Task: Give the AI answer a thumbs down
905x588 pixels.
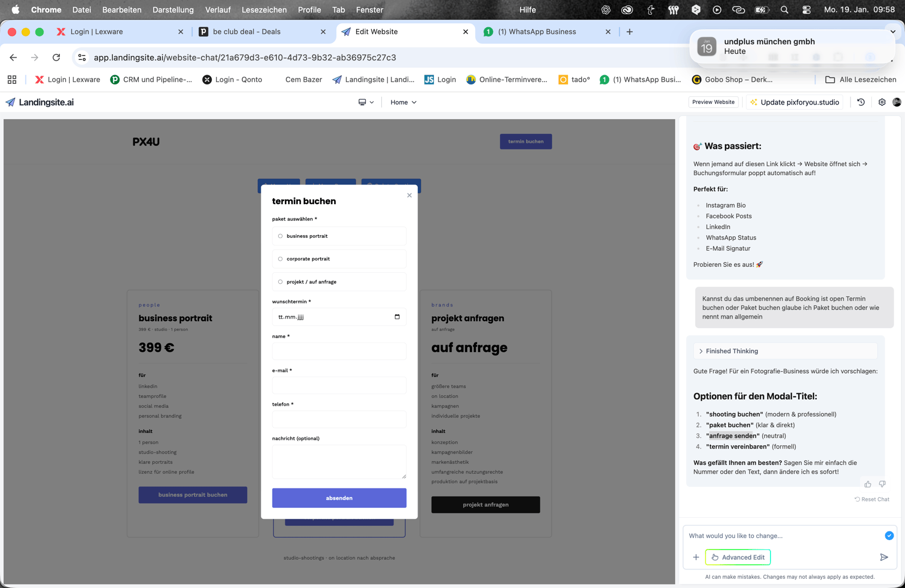Action: click(x=882, y=484)
